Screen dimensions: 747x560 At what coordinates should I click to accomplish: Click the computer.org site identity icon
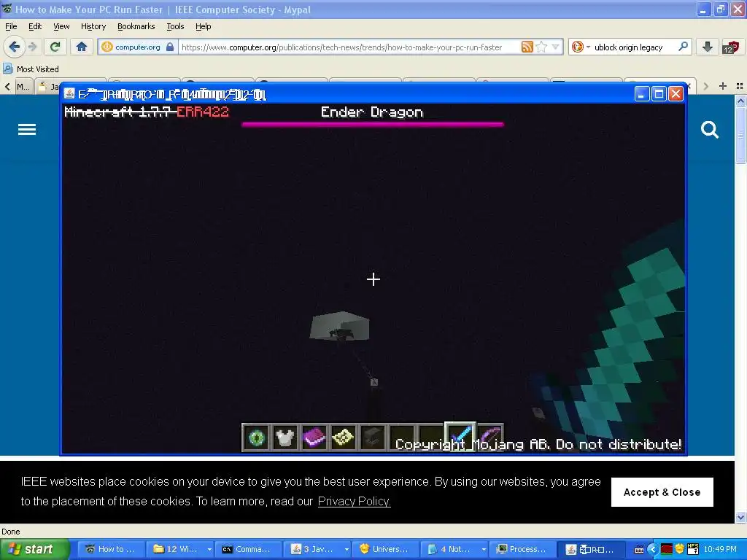(x=107, y=47)
